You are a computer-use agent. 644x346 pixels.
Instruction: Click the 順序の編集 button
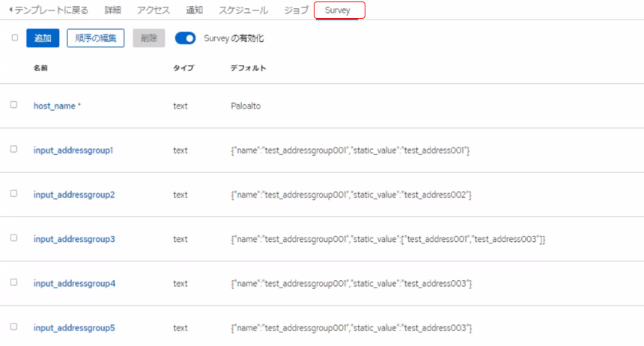95,38
